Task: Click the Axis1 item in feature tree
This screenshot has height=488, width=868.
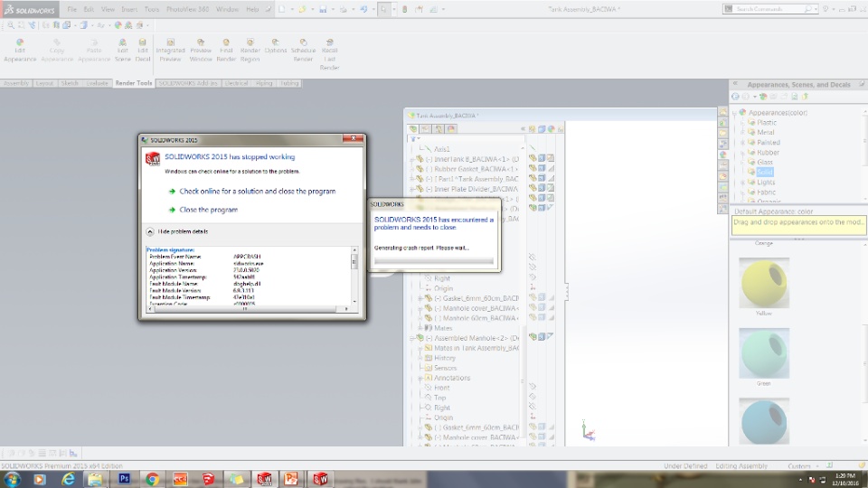Action: 442,149
